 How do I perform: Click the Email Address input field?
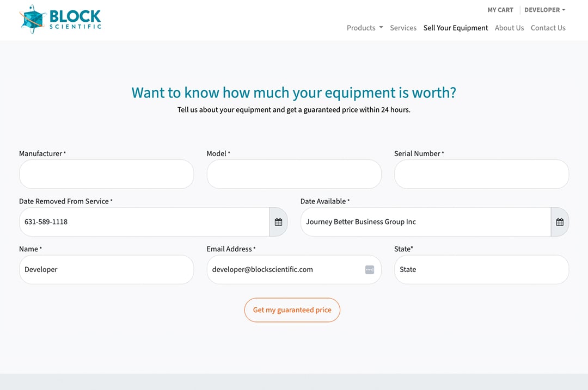pyautogui.click(x=294, y=269)
